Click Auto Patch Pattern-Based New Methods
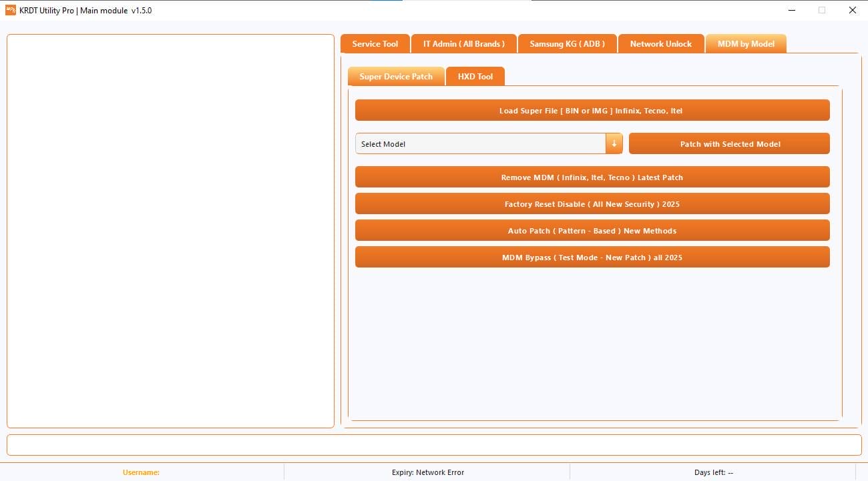 click(x=592, y=230)
